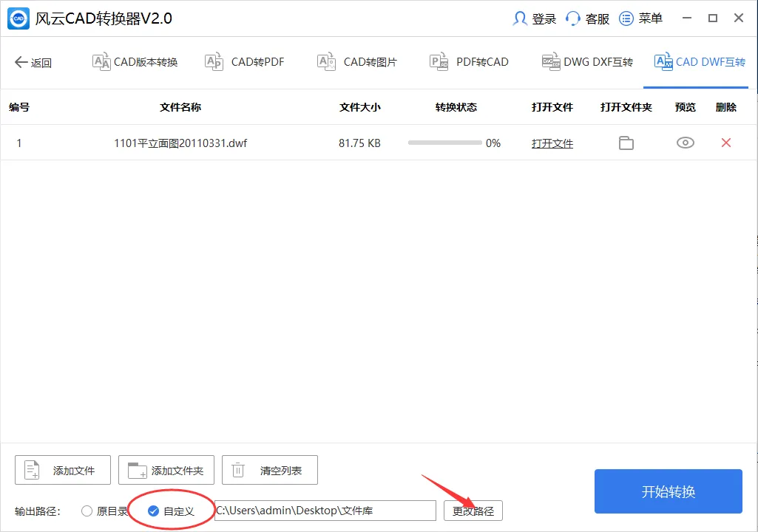The image size is (758, 532).
Task: Click 添加文件 to add files
Action: (62, 469)
